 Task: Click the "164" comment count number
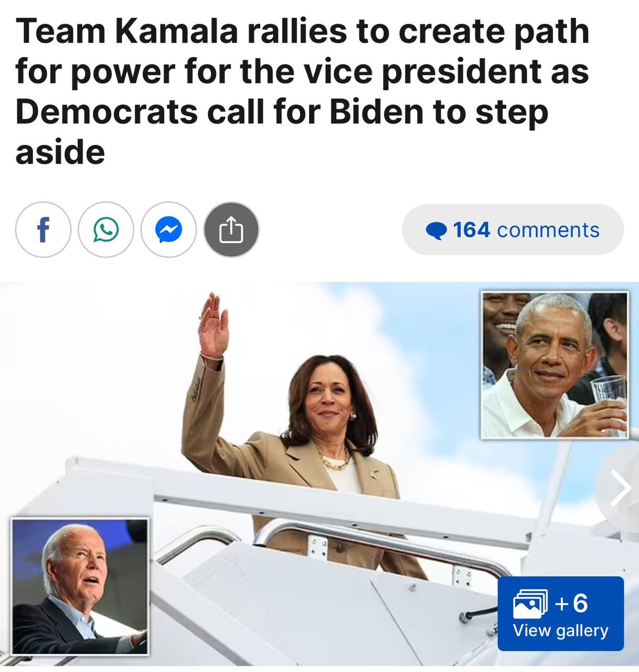coord(471,230)
